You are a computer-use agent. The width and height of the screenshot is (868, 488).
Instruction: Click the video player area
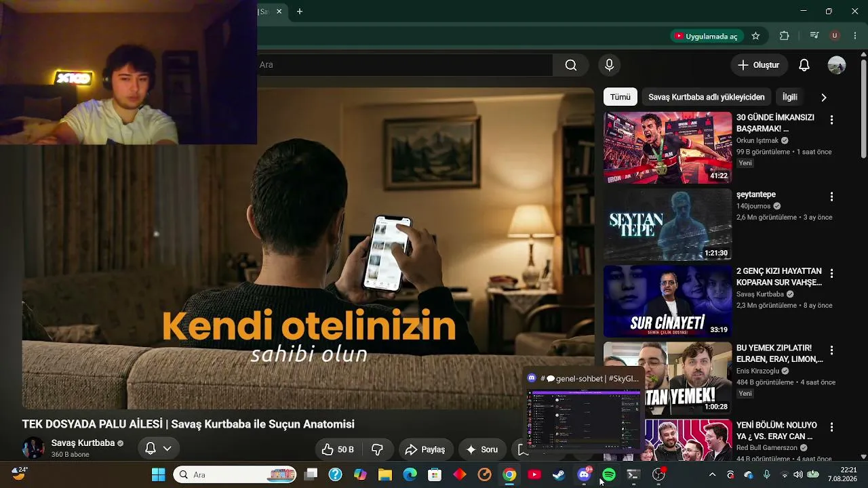pos(308,248)
